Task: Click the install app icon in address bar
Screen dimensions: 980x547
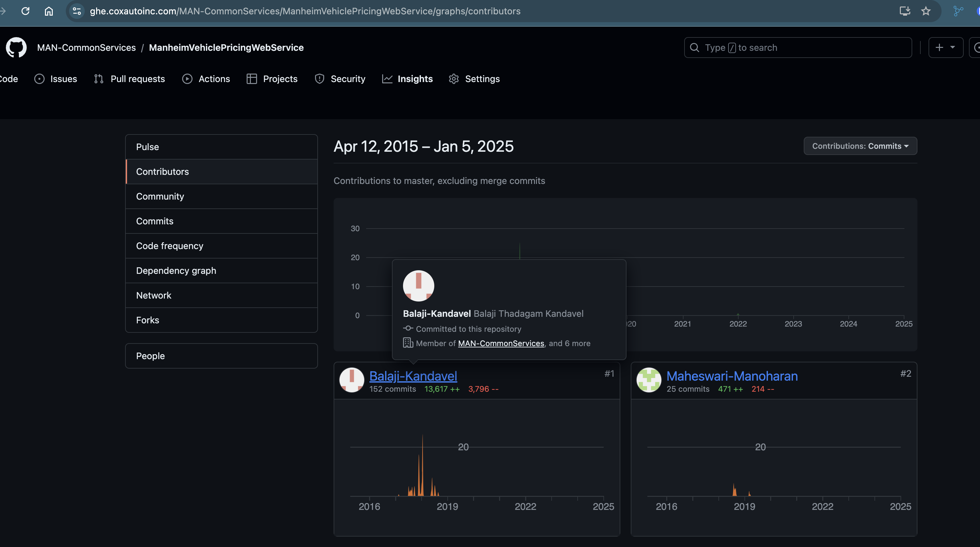Action: pos(905,11)
